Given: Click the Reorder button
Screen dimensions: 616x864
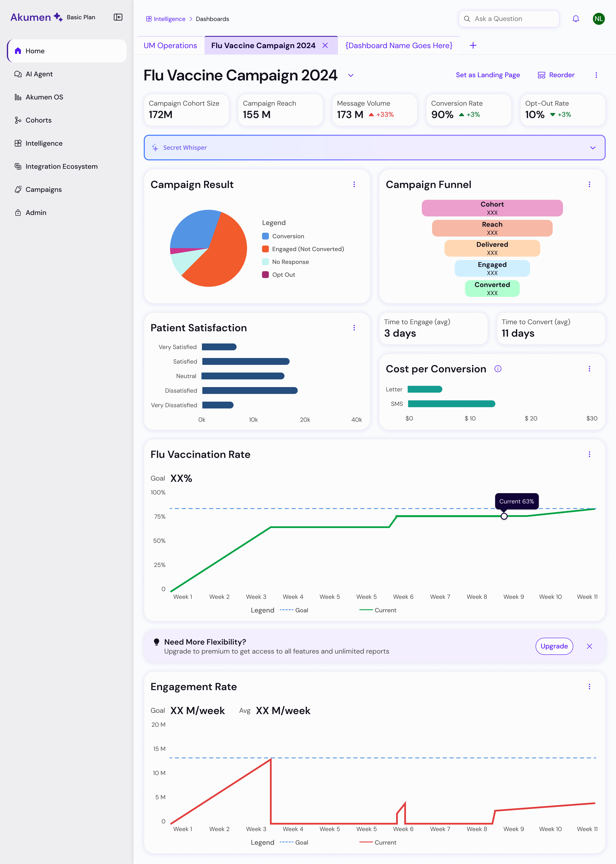Looking at the screenshot, I should coord(556,75).
